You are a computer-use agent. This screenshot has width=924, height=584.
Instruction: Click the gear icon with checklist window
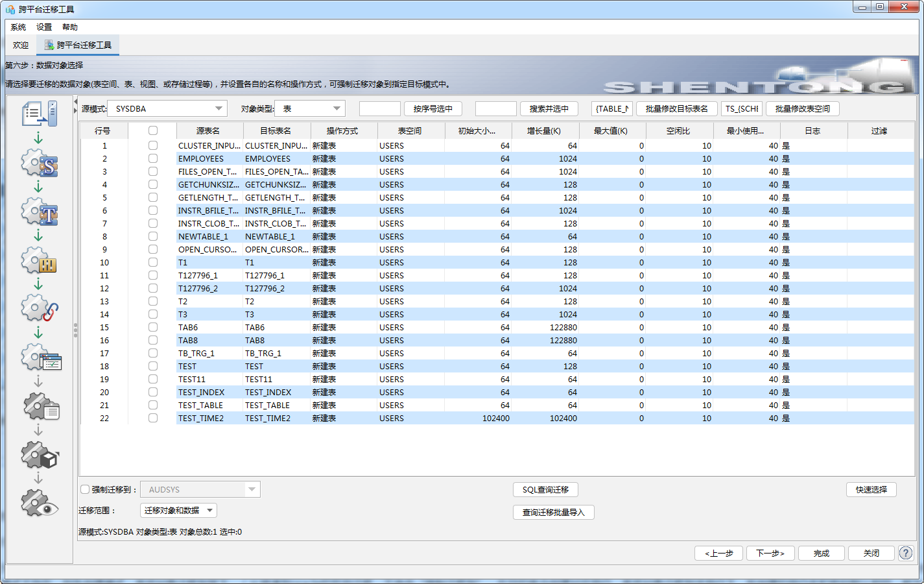(40, 358)
